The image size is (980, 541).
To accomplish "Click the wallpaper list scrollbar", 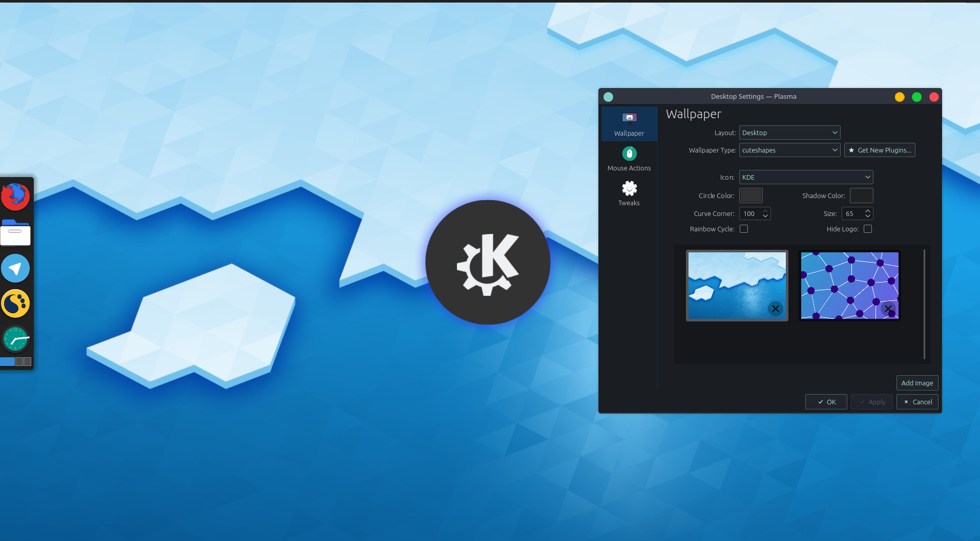I will click(x=924, y=304).
